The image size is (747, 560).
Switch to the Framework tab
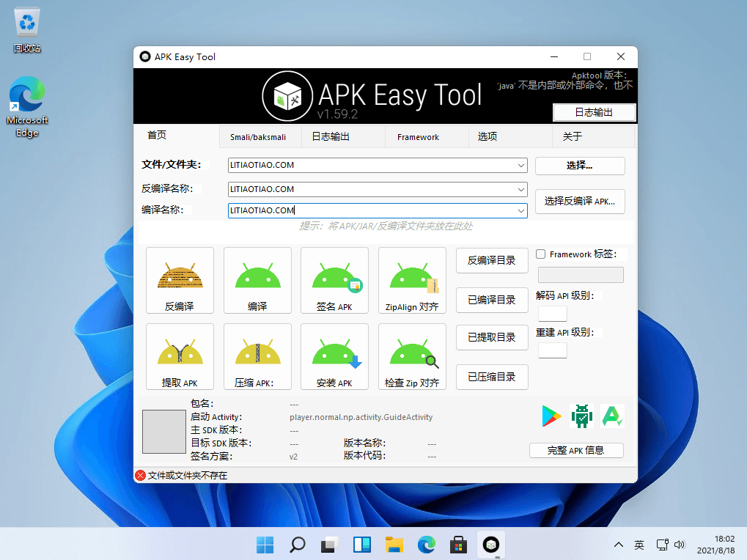(x=427, y=137)
